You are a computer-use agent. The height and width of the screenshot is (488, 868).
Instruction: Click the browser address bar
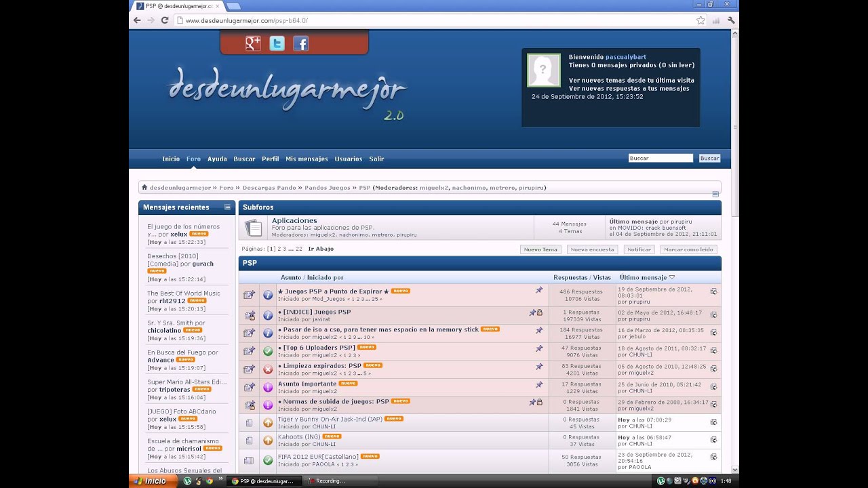click(434, 20)
